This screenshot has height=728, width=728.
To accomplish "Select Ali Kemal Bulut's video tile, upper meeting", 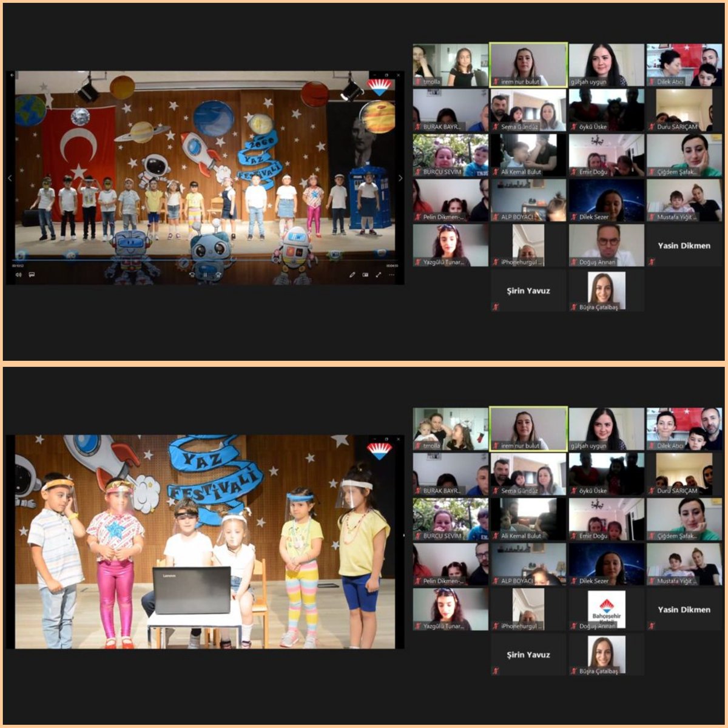I will (x=528, y=155).
